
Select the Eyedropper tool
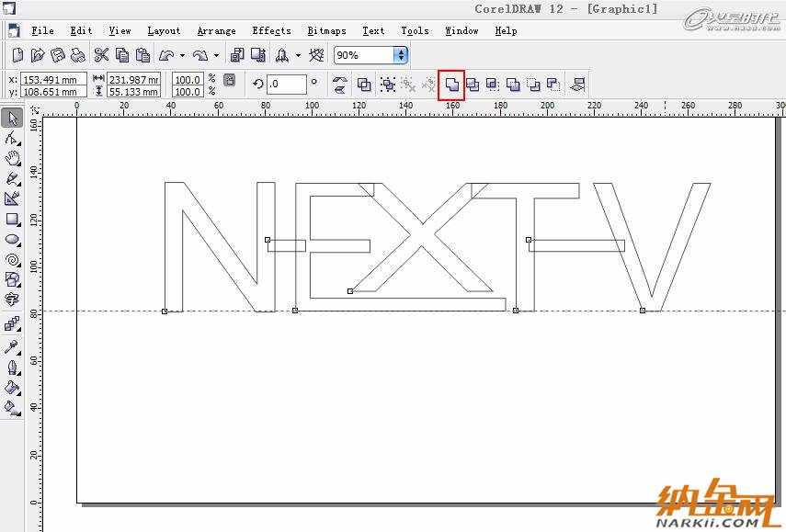[x=12, y=346]
